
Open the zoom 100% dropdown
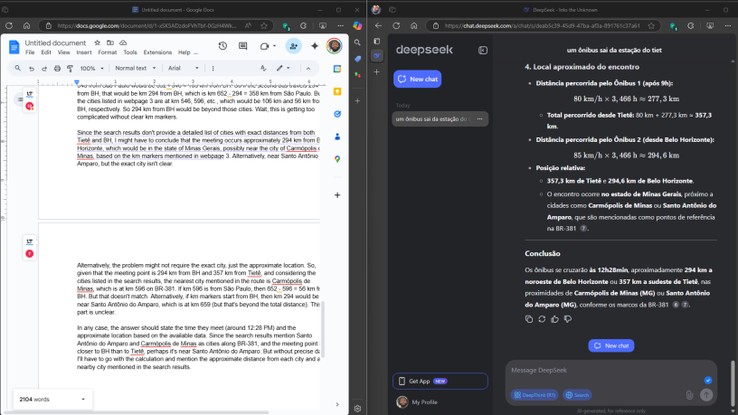click(x=92, y=69)
